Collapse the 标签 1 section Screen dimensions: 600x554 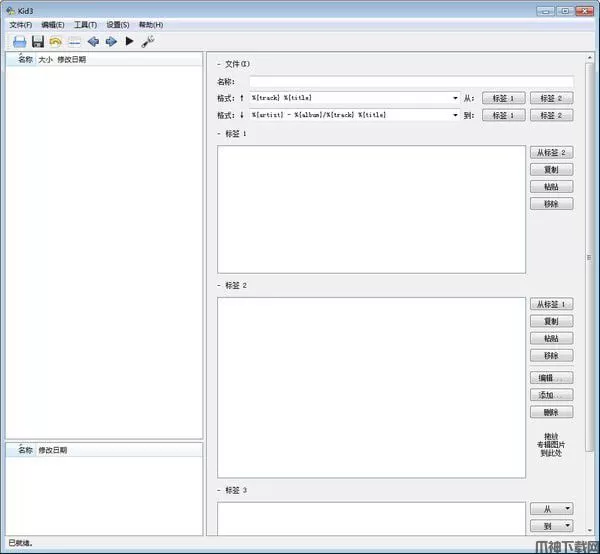coord(218,133)
